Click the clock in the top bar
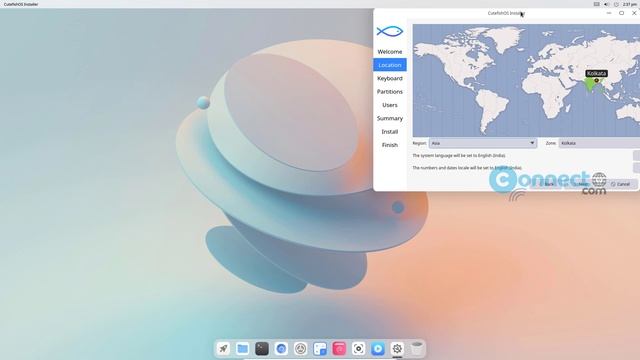The height and width of the screenshot is (360, 640). [630, 4]
